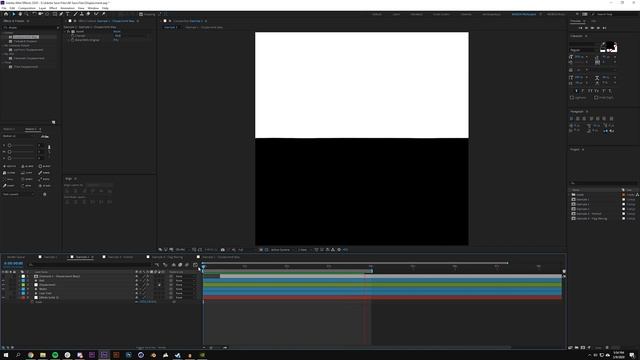The height and width of the screenshot is (360, 640).
Task: Click the Faux Bold text style icon
Action: tap(576, 91)
